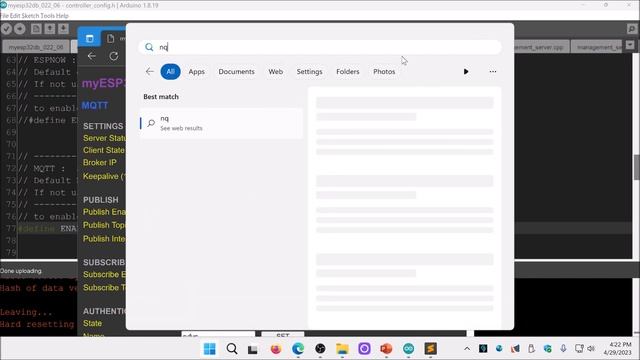Screen dimensions: 640x360
Task: Open the 'nq' See web results match
Action: pos(221,123)
